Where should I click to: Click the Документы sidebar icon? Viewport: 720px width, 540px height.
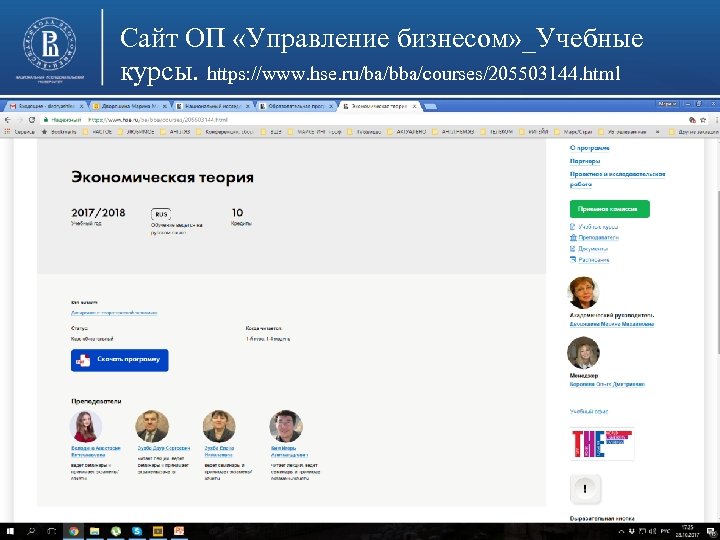(x=573, y=249)
